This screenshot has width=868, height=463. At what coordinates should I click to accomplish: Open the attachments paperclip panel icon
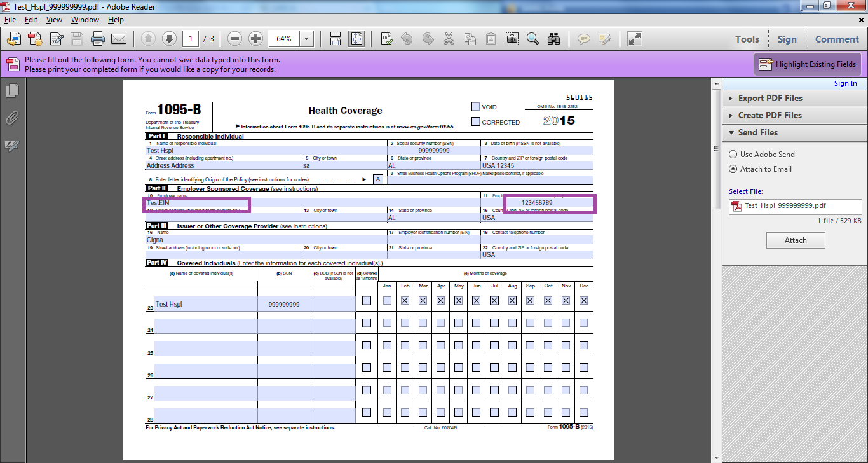pyautogui.click(x=12, y=118)
